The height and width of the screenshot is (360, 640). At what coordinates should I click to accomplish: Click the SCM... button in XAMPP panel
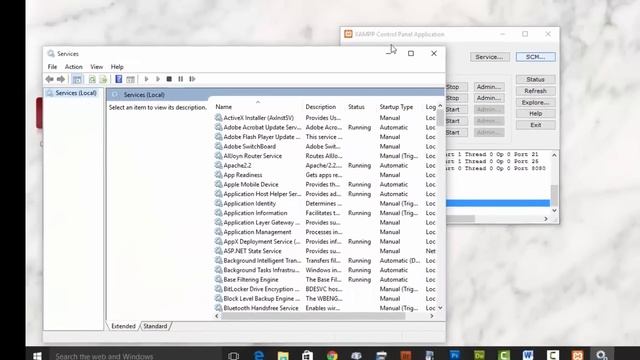535,57
